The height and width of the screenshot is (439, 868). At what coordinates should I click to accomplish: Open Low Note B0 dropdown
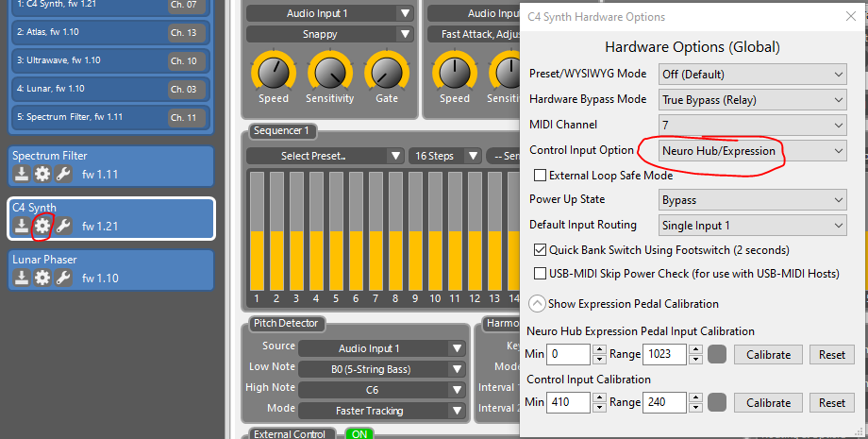point(382,369)
